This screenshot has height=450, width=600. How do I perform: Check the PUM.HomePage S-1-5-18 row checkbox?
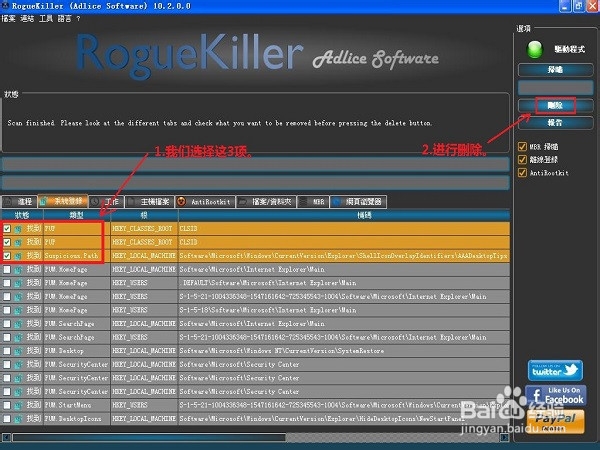(7, 310)
